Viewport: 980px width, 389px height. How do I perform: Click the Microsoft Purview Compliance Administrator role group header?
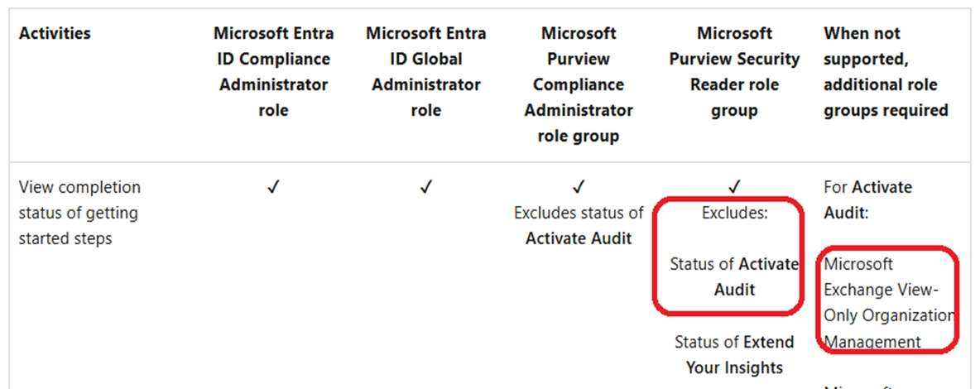(579, 84)
